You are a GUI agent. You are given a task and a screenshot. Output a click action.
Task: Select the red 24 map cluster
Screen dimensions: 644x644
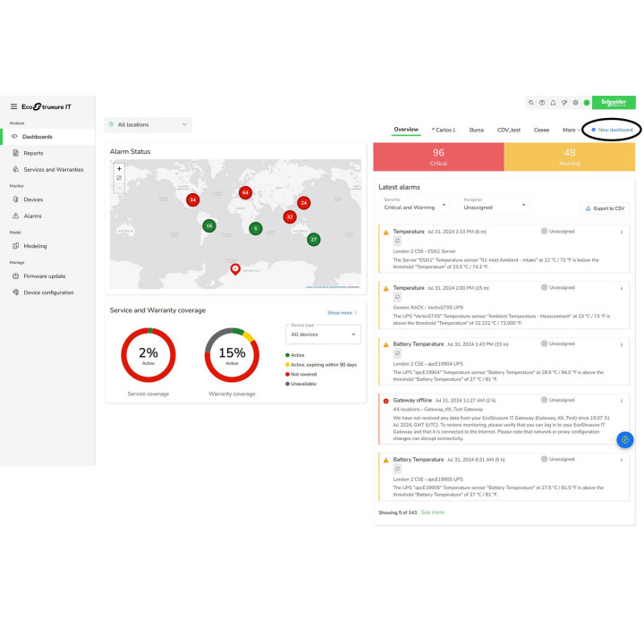tap(303, 202)
